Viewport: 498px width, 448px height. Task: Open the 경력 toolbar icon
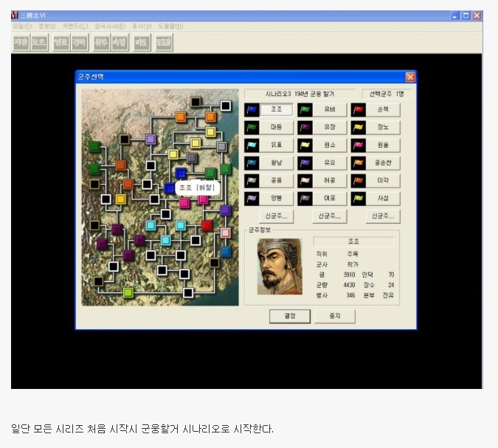(79, 42)
